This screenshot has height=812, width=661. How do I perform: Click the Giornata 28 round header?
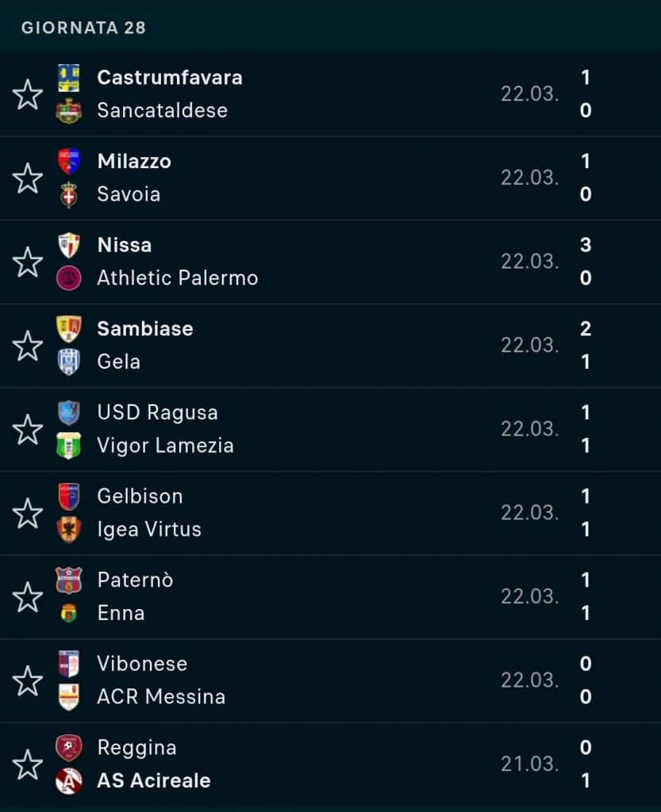coord(83,27)
